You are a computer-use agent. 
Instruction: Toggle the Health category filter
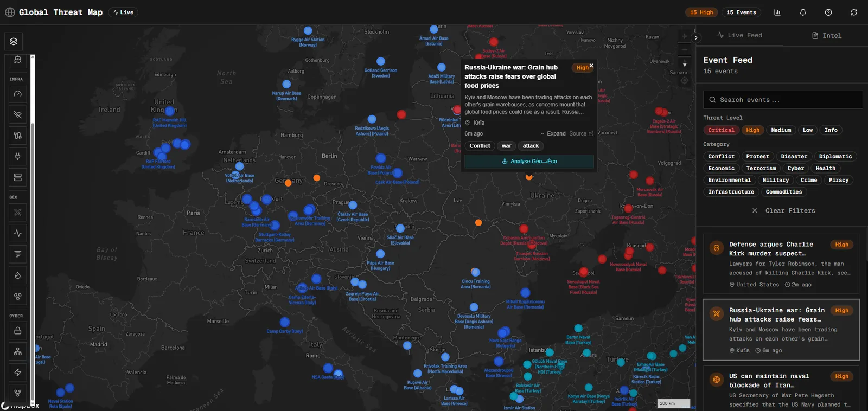pyautogui.click(x=825, y=169)
